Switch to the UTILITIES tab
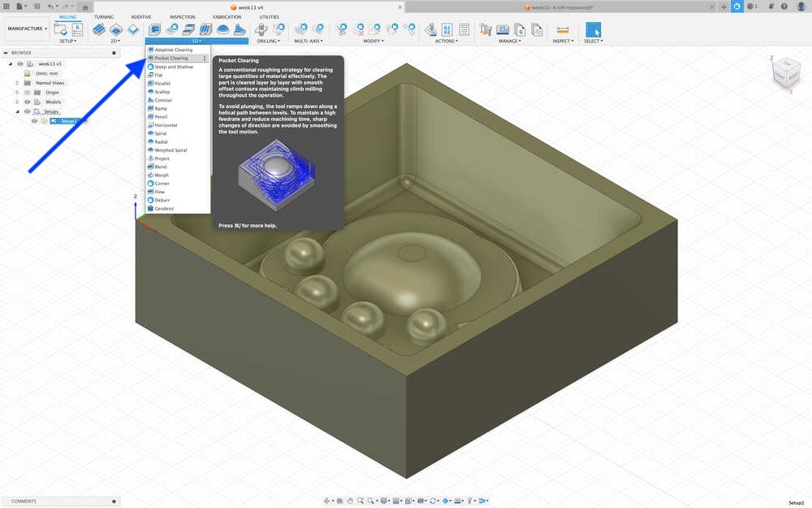Image resolution: width=812 pixels, height=508 pixels. pos(269,17)
